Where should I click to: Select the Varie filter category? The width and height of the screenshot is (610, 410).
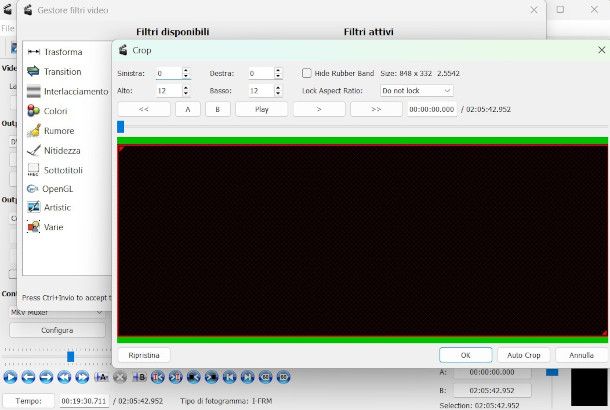click(45, 227)
